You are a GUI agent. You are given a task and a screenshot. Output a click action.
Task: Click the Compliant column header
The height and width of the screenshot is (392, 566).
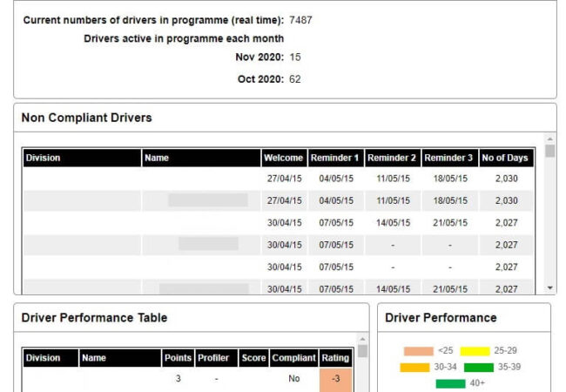click(293, 358)
